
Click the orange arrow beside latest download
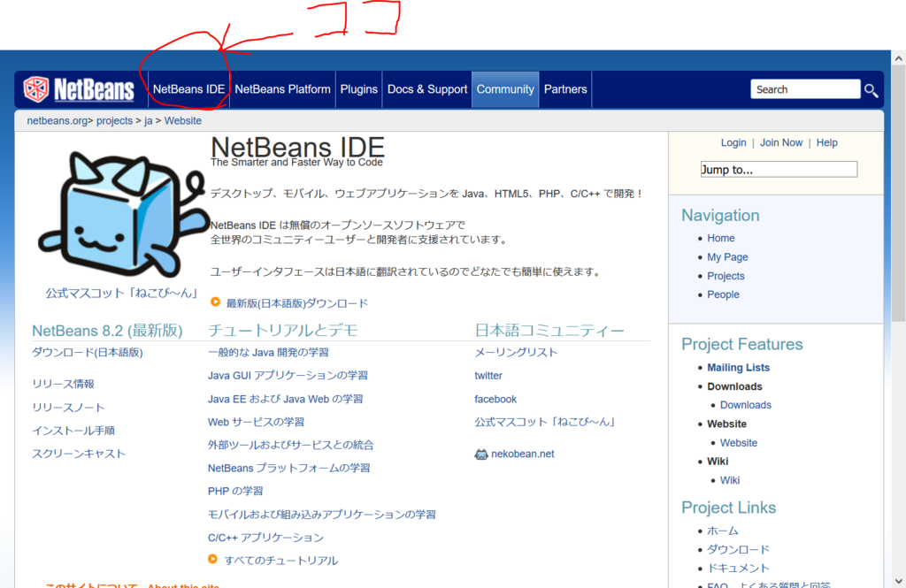[215, 302]
